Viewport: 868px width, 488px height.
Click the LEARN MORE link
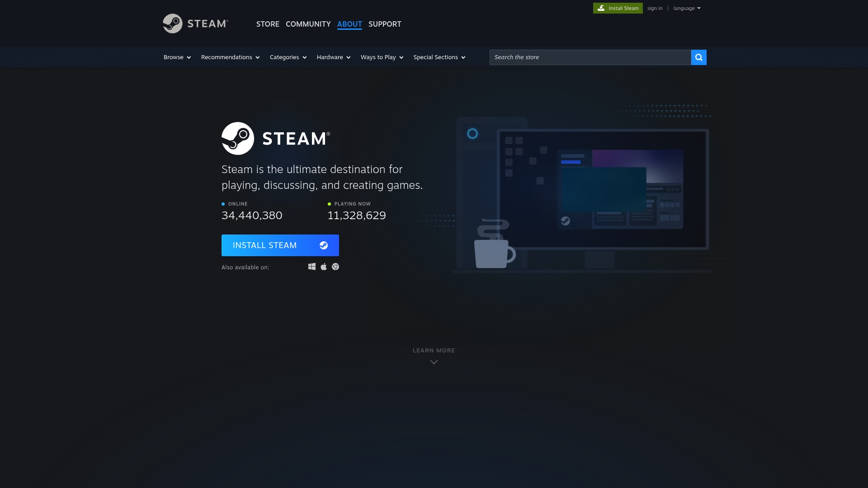coord(434,351)
